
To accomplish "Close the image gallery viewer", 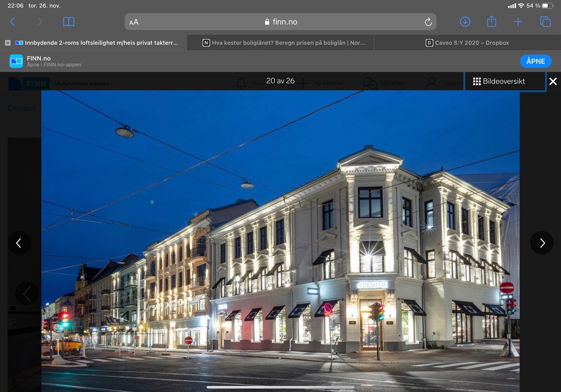I will click(553, 81).
